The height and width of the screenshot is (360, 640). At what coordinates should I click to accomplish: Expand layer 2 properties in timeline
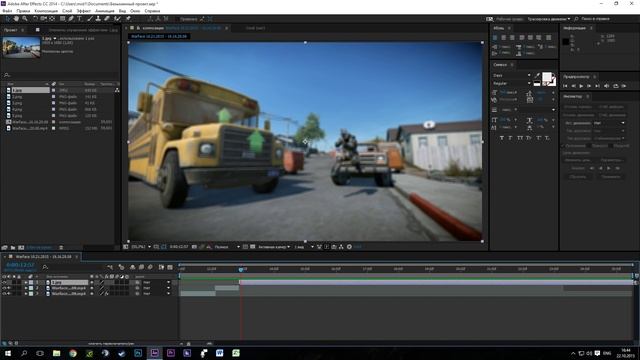coord(26,288)
